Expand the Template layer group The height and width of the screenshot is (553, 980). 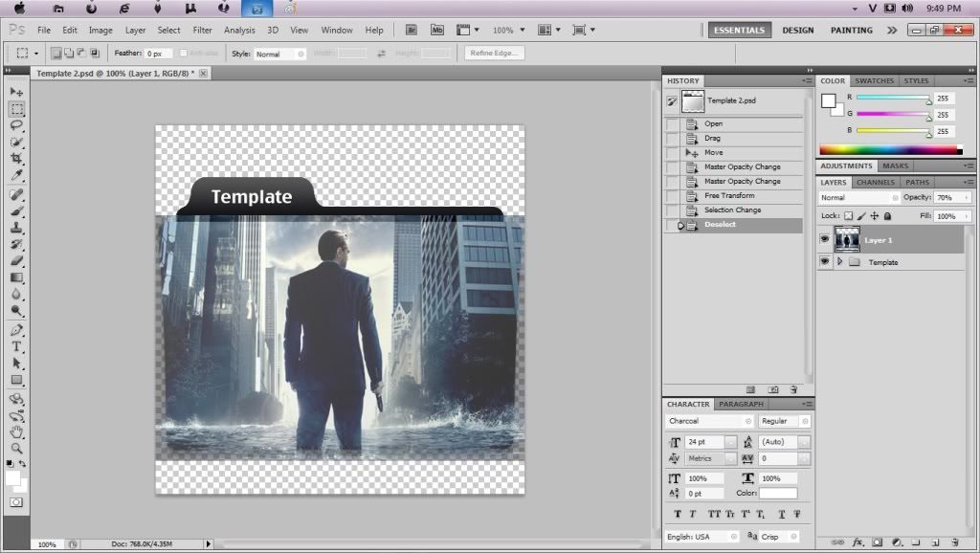tap(840, 262)
